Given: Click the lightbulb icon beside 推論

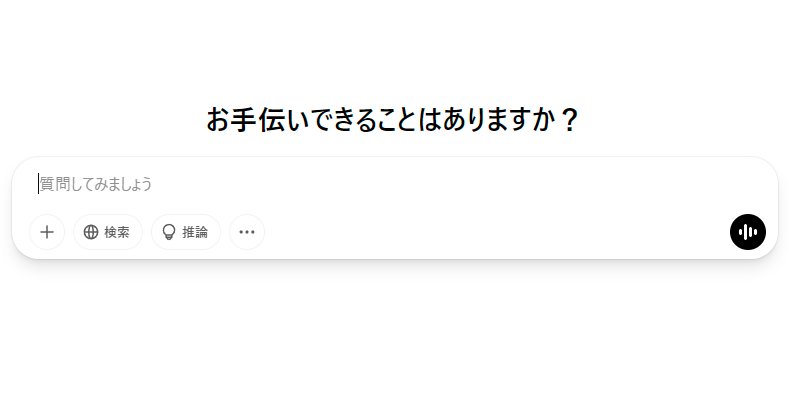Looking at the screenshot, I should coord(169,232).
